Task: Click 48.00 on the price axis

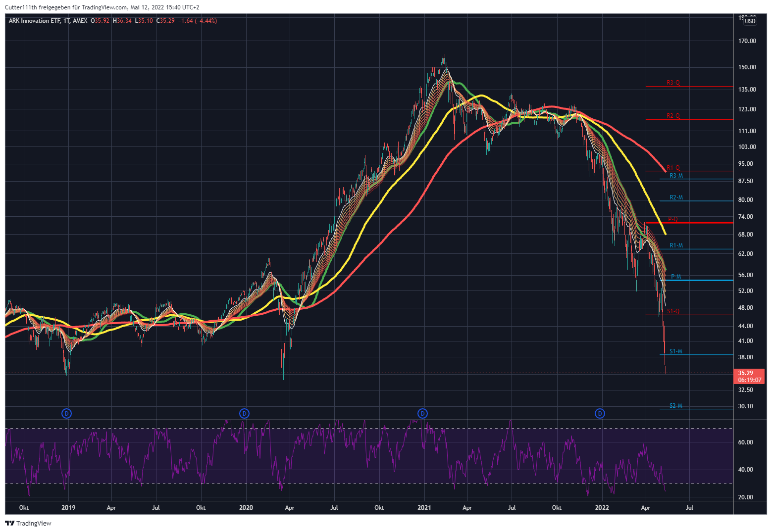Action: tap(746, 308)
